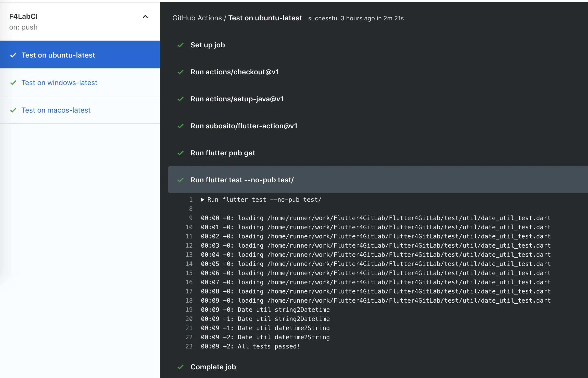Select line number 23 in the log
The height and width of the screenshot is (378, 588).
click(189, 346)
